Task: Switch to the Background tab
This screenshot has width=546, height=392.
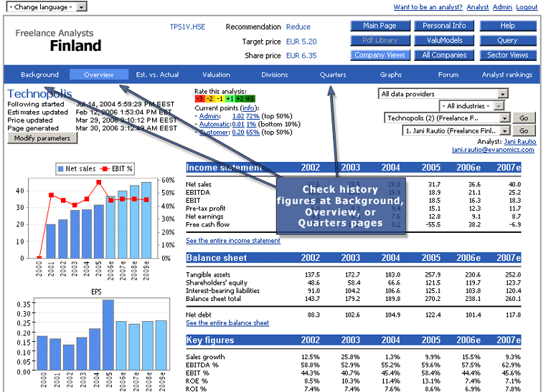Action: coord(39,75)
